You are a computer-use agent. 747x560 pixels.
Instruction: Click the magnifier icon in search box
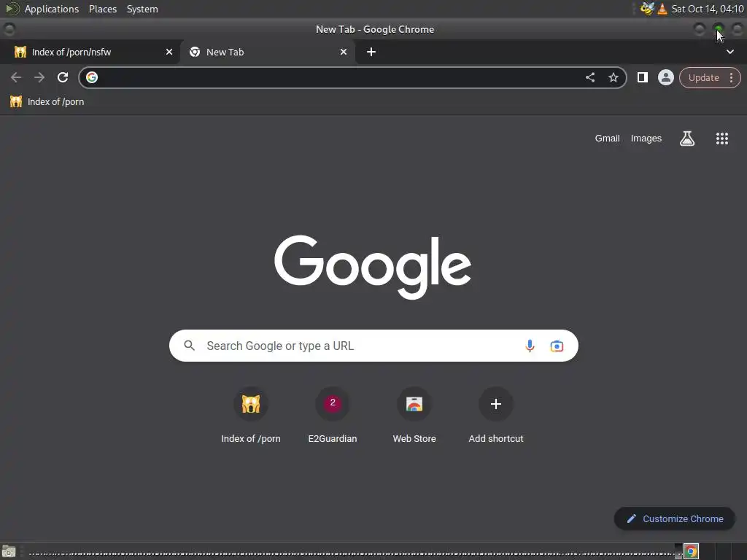pos(189,346)
